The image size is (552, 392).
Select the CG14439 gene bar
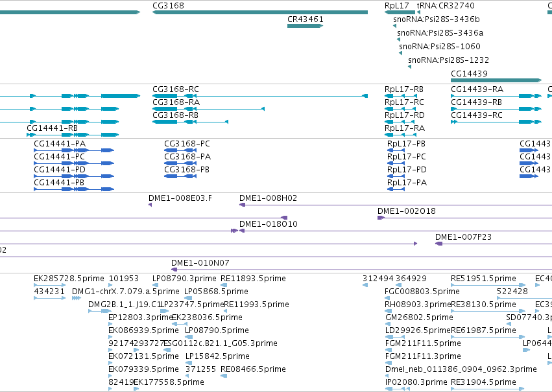(x=496, y=80)
